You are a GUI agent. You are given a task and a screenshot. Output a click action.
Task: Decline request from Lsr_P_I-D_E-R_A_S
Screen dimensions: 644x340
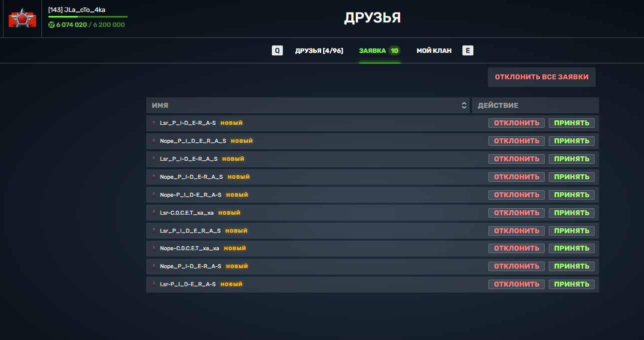516,159
